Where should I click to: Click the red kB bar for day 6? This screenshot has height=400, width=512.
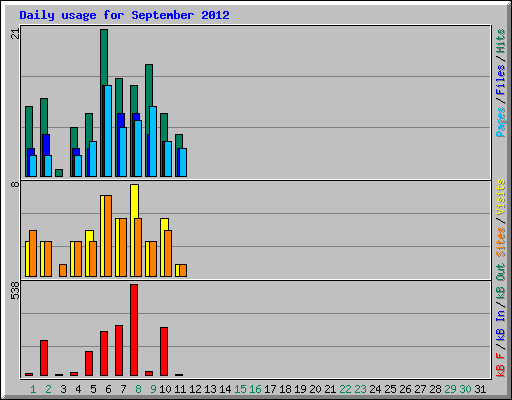click(104, 353)
